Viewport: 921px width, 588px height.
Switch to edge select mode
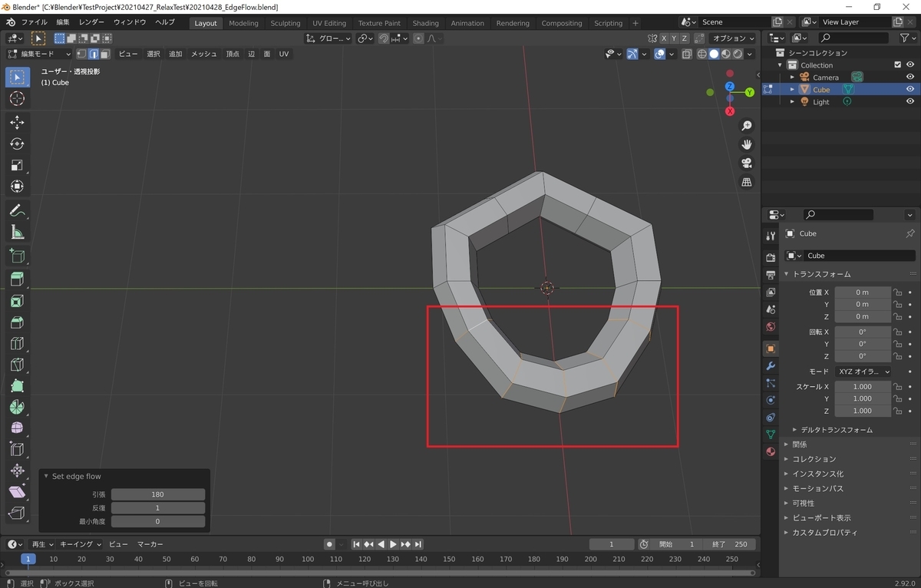point(93,54)
